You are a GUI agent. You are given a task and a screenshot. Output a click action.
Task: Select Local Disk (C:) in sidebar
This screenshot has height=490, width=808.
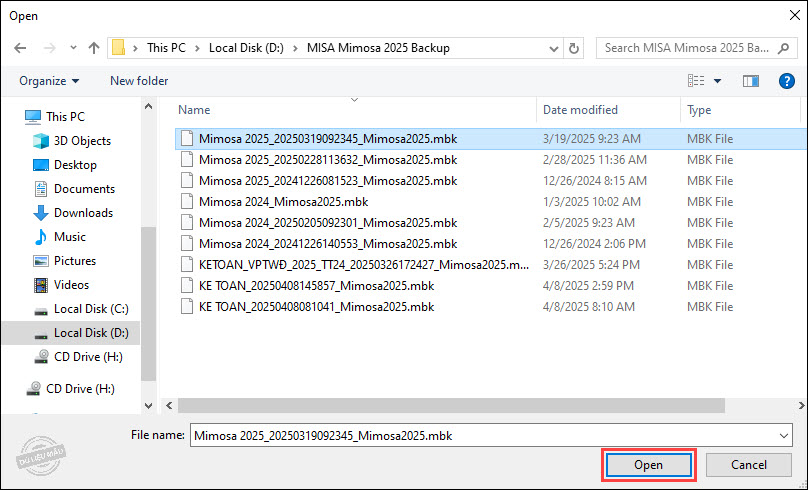91,309
